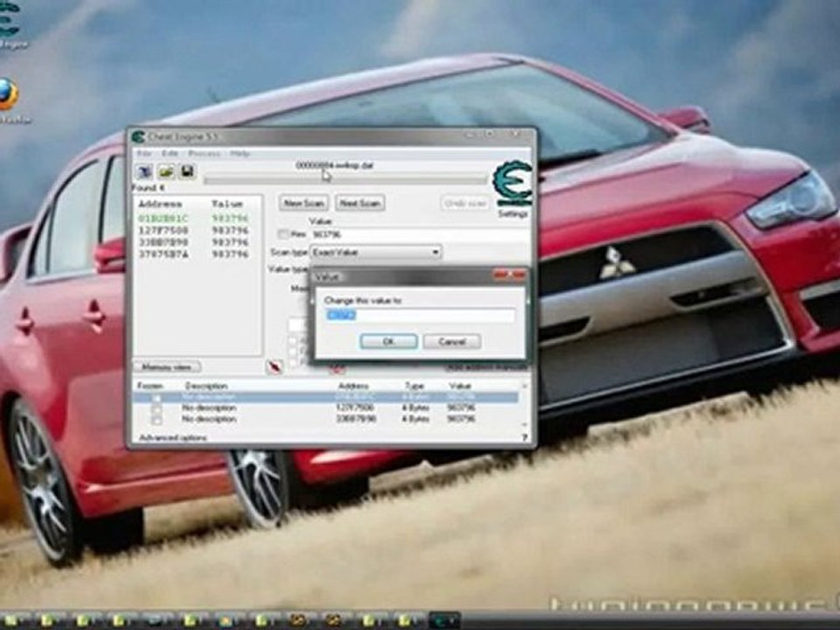Click the scan progress bar
840x630 pixels.
point(345,180)
